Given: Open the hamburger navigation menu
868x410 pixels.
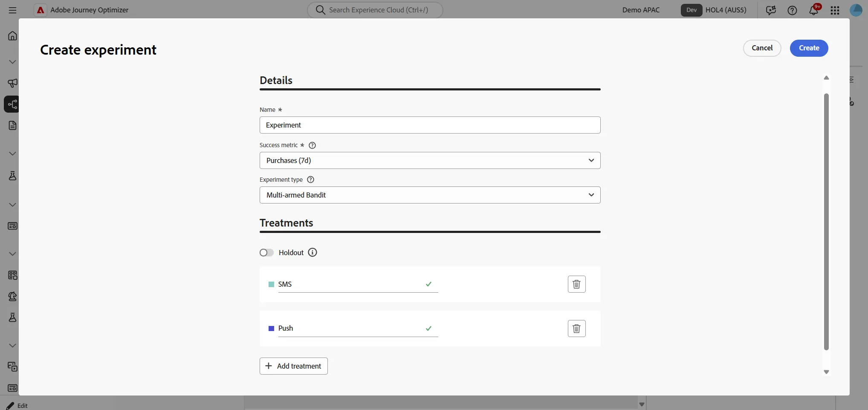Looking at the screenshot, I should click(x=12, y=10).
